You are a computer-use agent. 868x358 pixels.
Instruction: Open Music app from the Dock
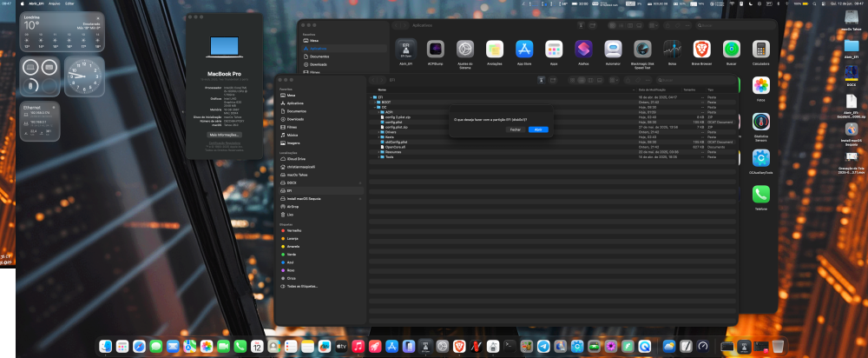358,347
